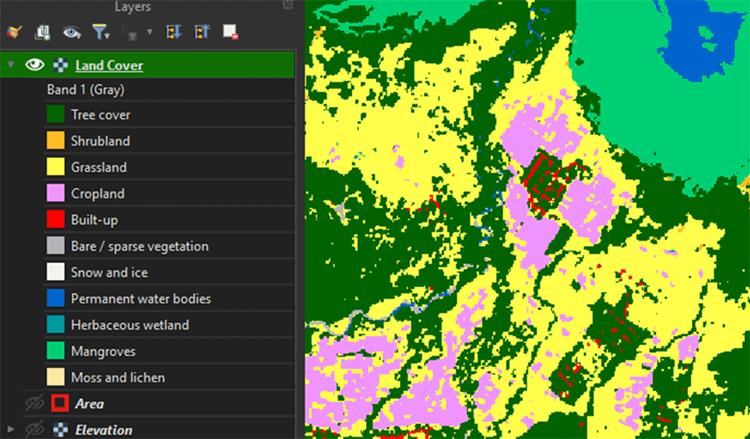Select the Area layer name
The image size is (750, 439).
tap(89, 404)
